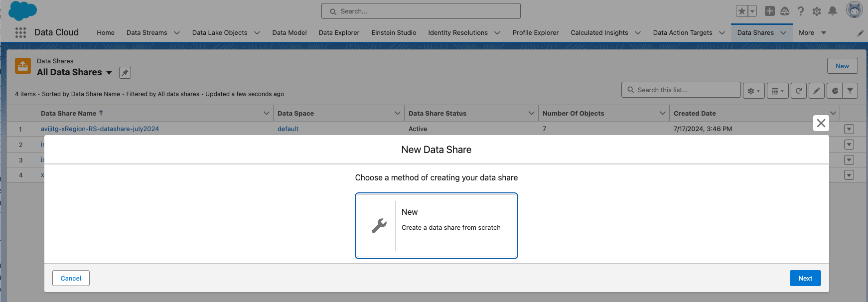Open the default data space link
Image resolution: width=868 pixels, height=302 pixels.
288,129
